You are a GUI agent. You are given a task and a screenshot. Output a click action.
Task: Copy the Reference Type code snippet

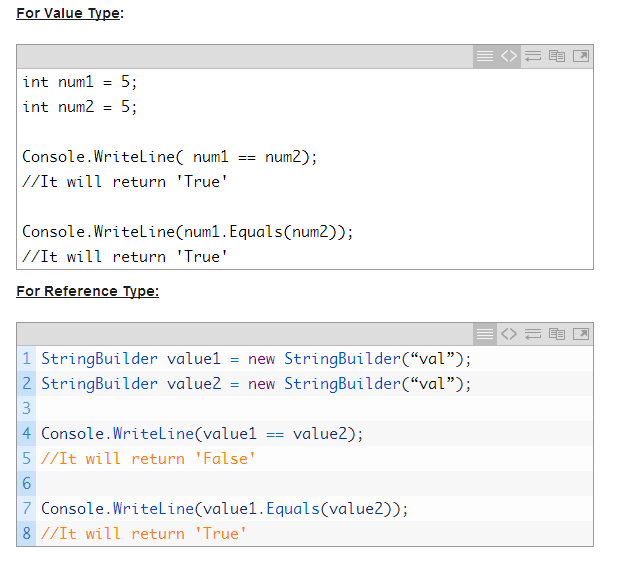click(x=557, y=334)
